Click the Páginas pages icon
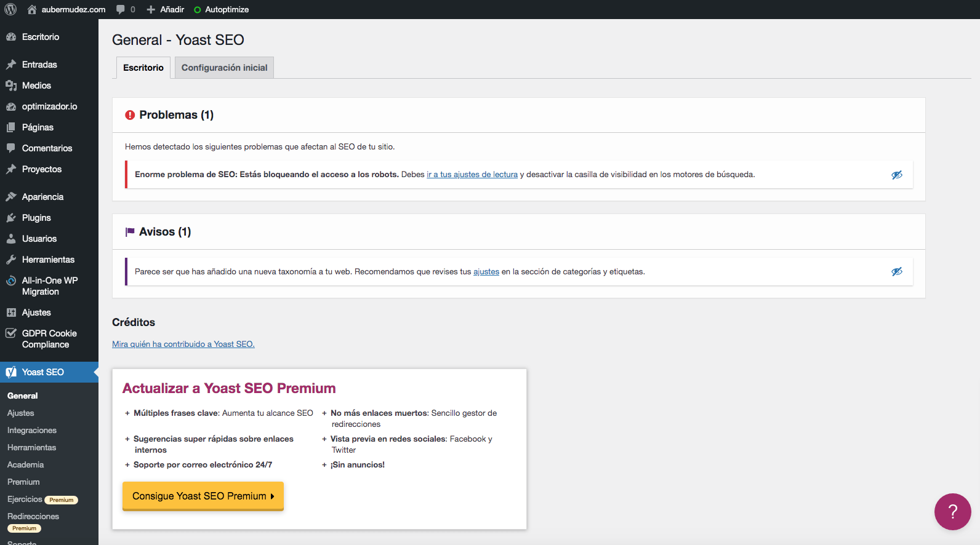The image size is (980, 545). [x=11, y=127]
